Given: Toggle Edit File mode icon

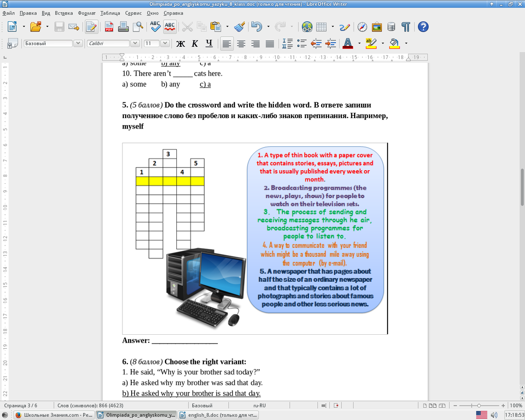Looking at the screenshot, I should pyautogui.click(x=91, y=27).
